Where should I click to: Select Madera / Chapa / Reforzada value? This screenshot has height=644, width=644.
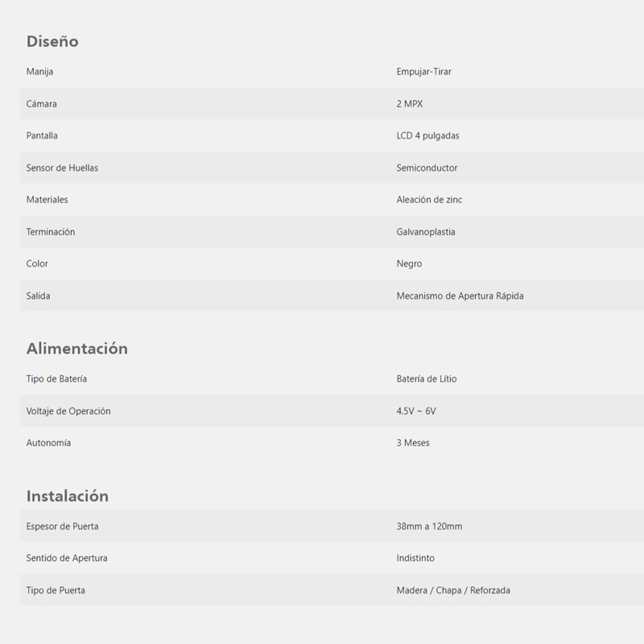pyautogui.click(x=453, y=590)
